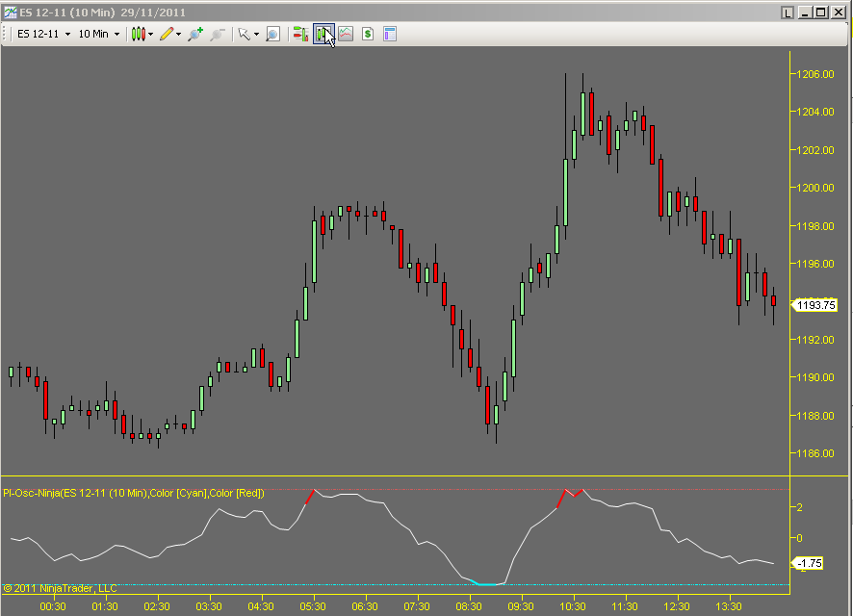Toggle the pointer selection tool dropdown button
This screenshot has width=853, height=616.
[255, 34]
